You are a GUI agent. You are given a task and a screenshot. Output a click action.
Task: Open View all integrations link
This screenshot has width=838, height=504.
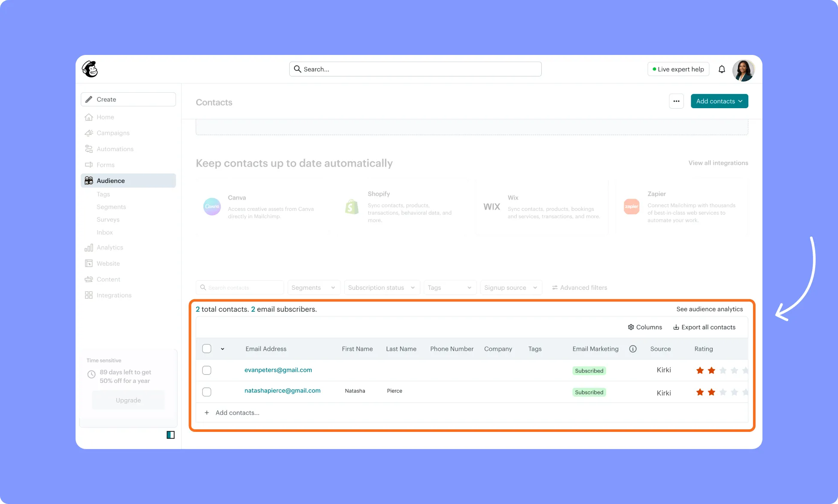[718, 163]
